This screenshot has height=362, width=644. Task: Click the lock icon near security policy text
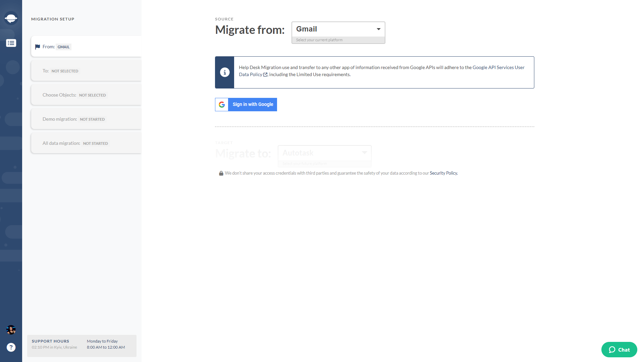pos(220,173)
